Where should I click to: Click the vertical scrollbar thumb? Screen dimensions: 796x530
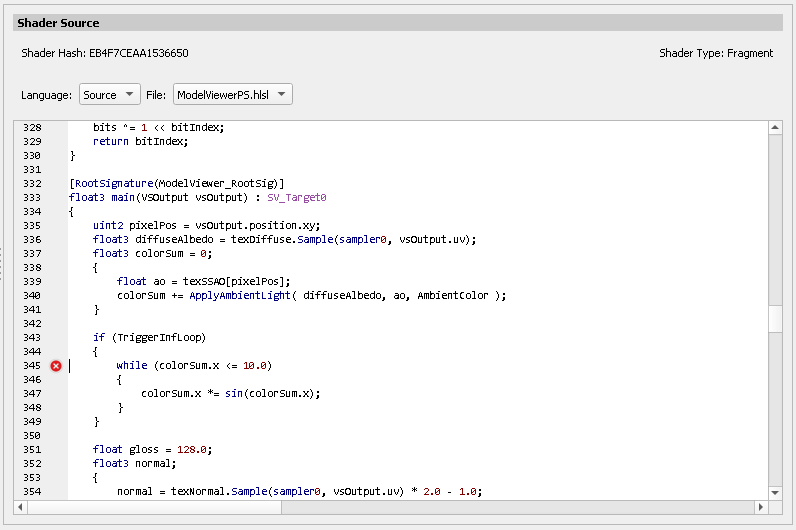tap(775, 318)
